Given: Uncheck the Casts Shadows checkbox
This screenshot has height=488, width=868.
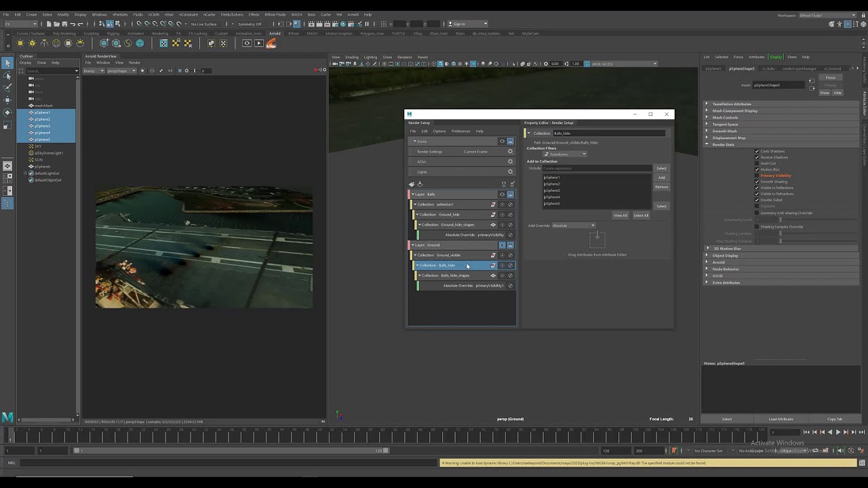Looking at the screenshot, I should coord(757,151).
